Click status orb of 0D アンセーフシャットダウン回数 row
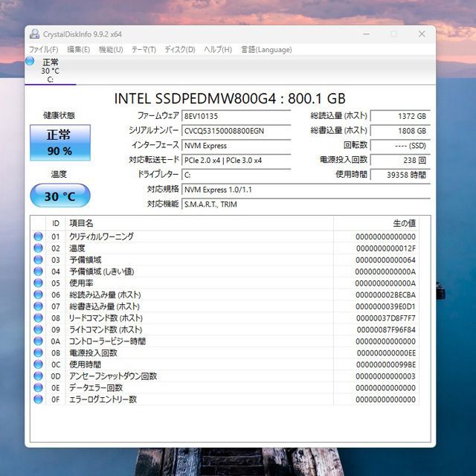Viewport: 476px width, 476px height. pos(38,376)
